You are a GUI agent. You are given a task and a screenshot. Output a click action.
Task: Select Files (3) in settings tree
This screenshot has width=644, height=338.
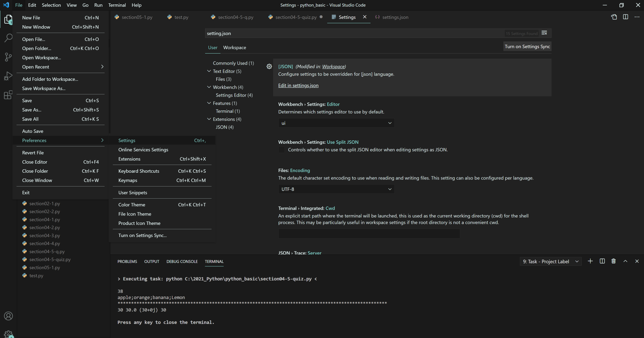(x=224, y=79)
